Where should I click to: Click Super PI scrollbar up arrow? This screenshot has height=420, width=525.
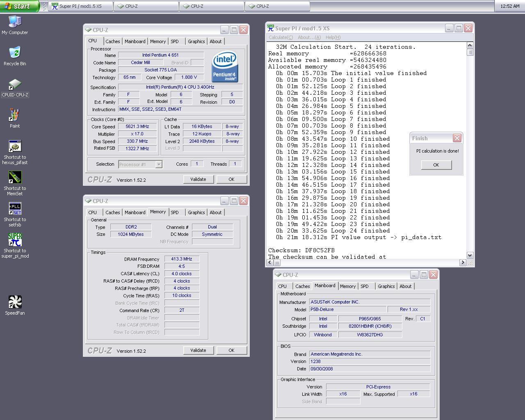pos(470,46)
